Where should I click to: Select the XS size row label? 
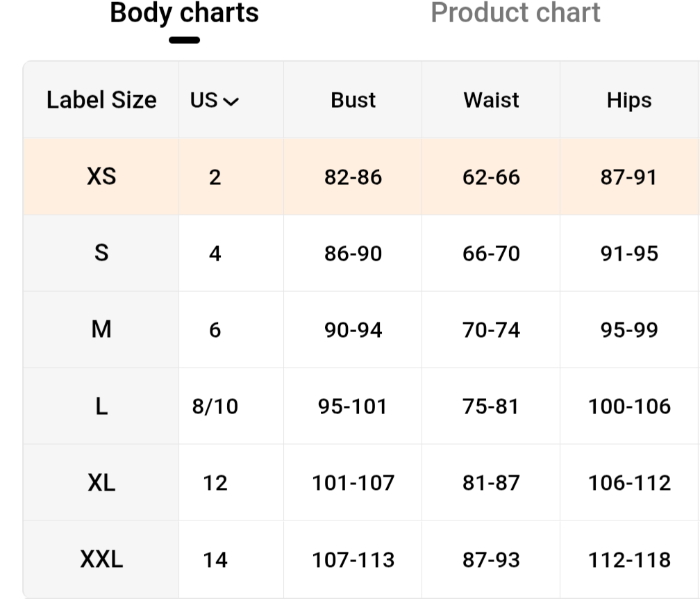coord(101,177)
